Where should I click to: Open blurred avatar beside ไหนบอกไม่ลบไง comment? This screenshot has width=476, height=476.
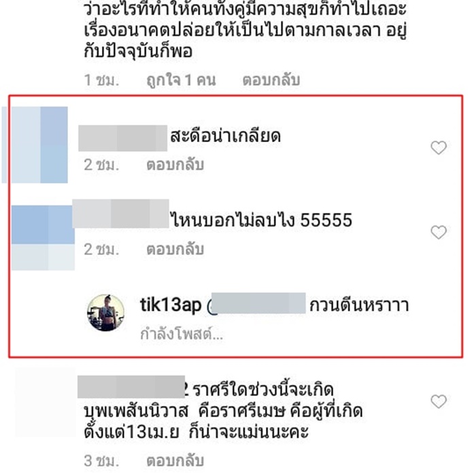tap(43, 238)
